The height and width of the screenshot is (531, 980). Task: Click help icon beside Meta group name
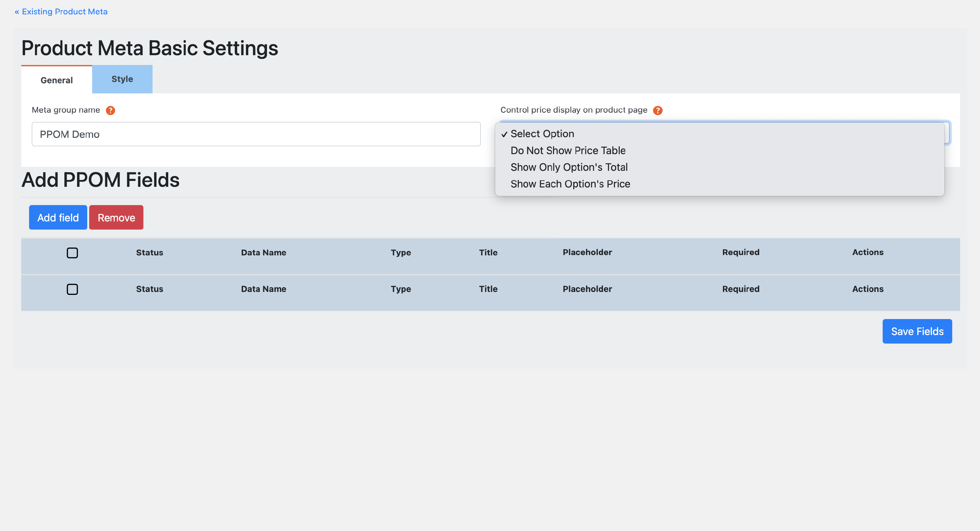click(110, 110)
